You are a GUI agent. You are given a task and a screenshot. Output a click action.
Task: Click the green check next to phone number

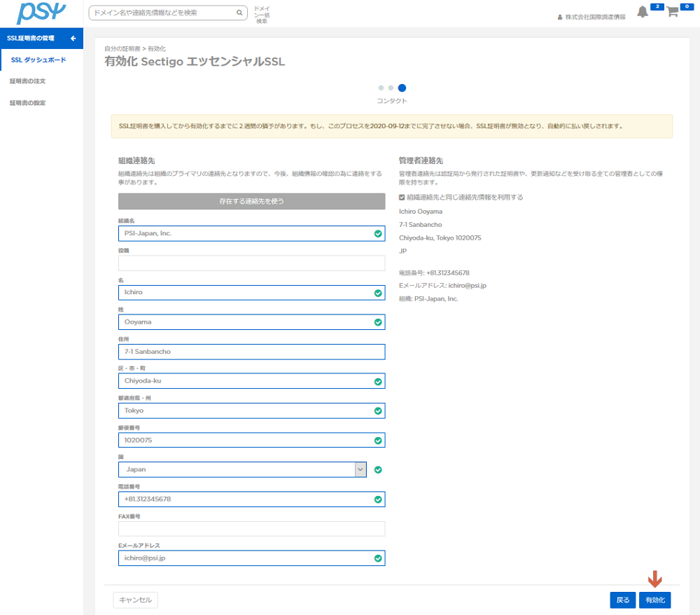tap(378, 499)
